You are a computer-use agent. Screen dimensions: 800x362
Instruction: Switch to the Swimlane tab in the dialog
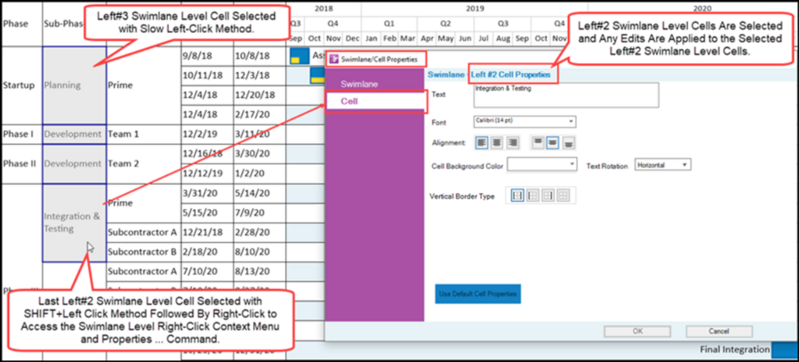pyautogui.click(x=375, y=84)
